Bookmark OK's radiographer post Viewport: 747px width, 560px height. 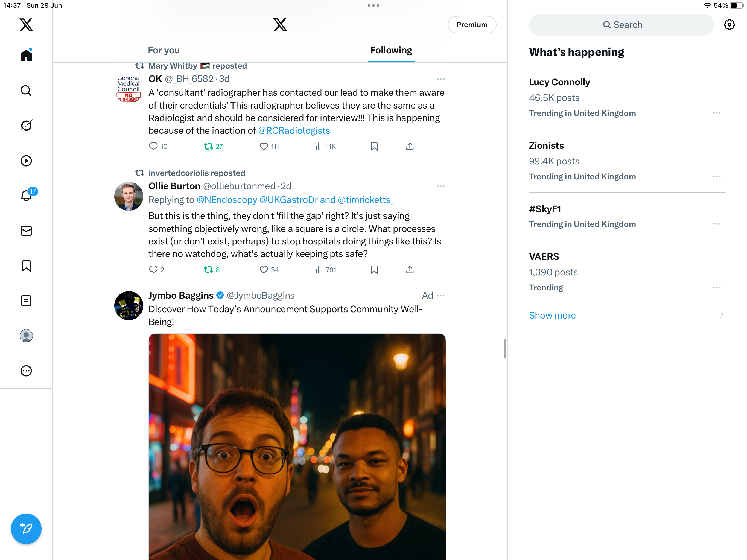pyautogui.click(x=374, y=146)
